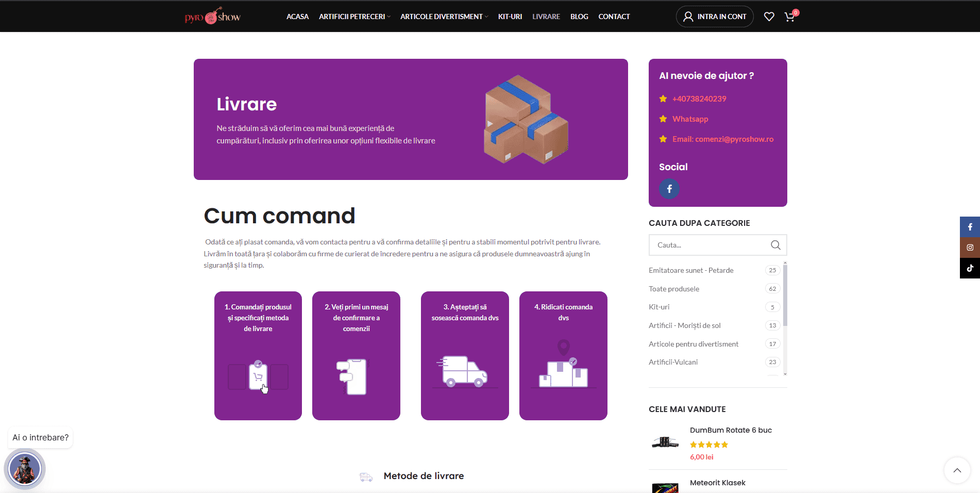Expand the Articole Divertisment menu
Viewport: 980px width, 493px height.
coord(444,17)
